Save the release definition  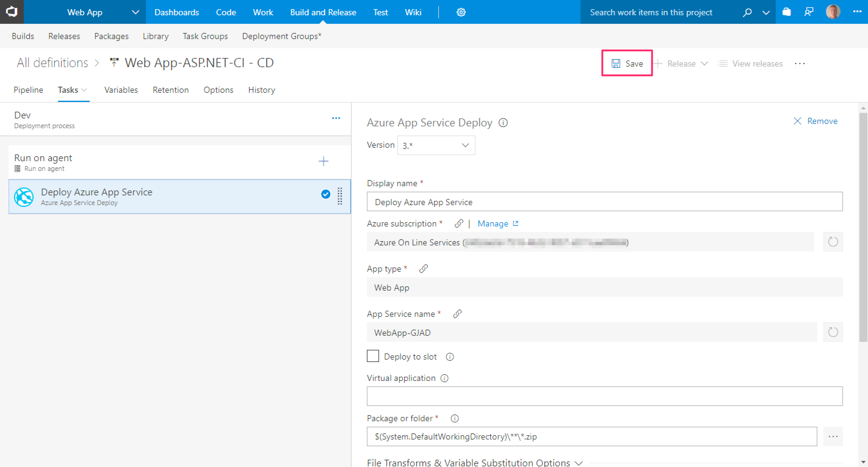[627, 63]
